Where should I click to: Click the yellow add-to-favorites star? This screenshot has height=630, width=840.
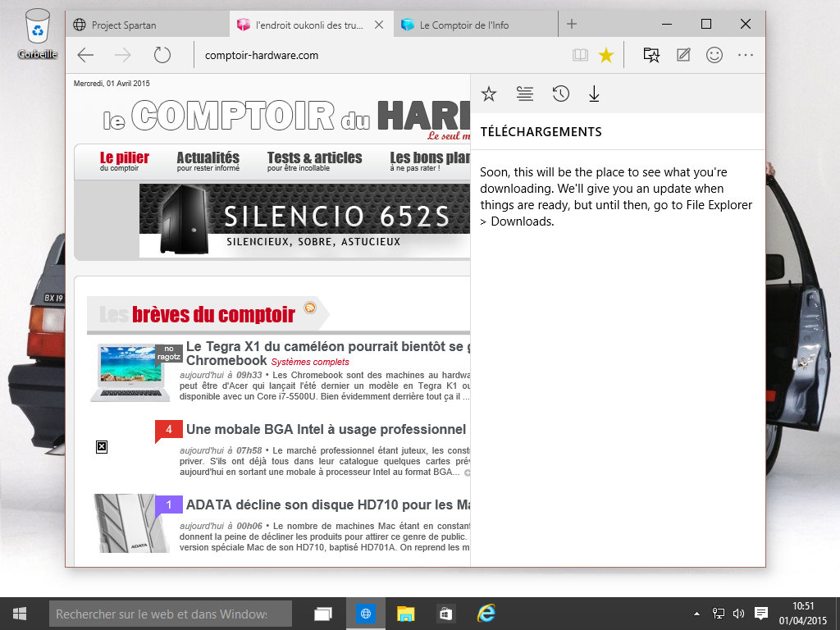tap(606, 55)
